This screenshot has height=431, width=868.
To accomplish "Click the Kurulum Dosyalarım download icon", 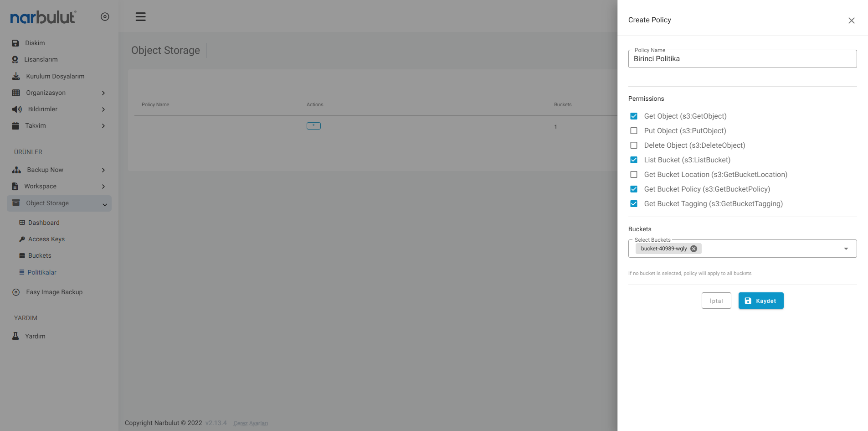I will (x=16, y=76).
